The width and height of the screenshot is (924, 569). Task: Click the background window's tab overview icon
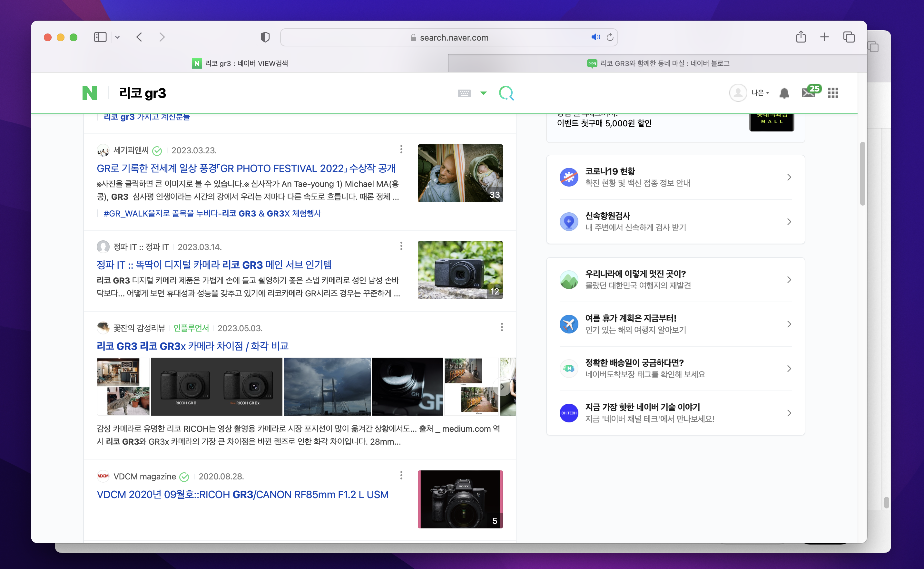[x=873, y=47]
